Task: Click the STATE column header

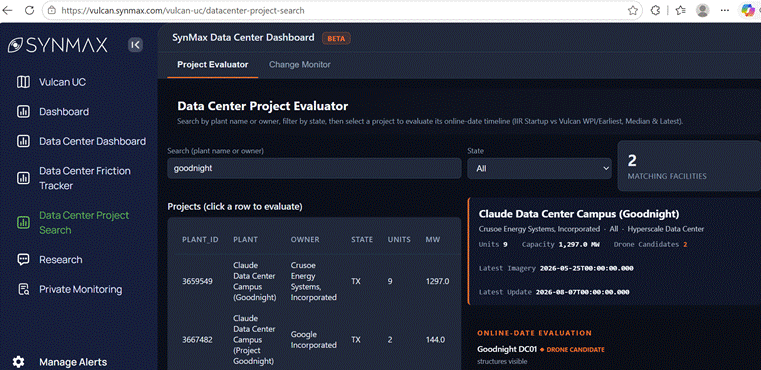Action: [362, 239]
